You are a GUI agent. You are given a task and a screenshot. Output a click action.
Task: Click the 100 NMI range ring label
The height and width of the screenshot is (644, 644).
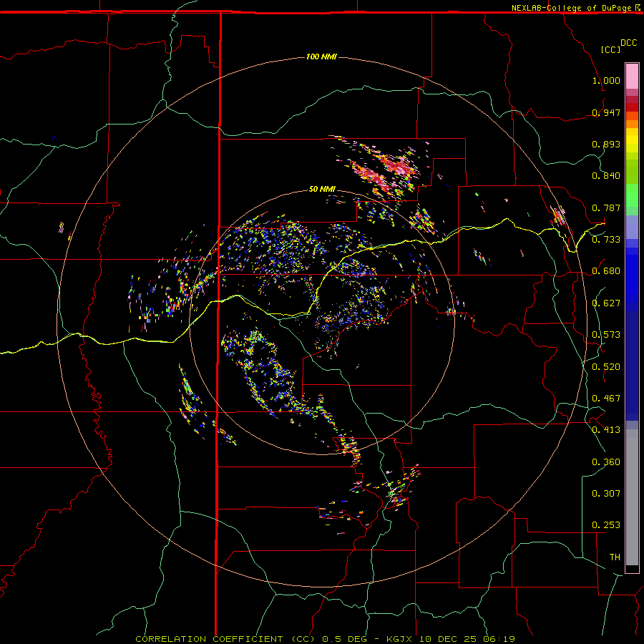pos(321,57)
